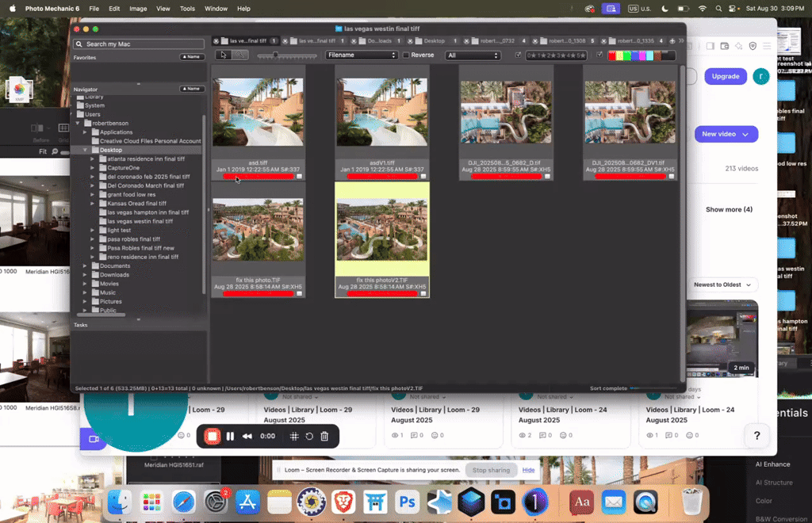
Task: Open the All filter dropdown
Action: click(x=473, y=55)
